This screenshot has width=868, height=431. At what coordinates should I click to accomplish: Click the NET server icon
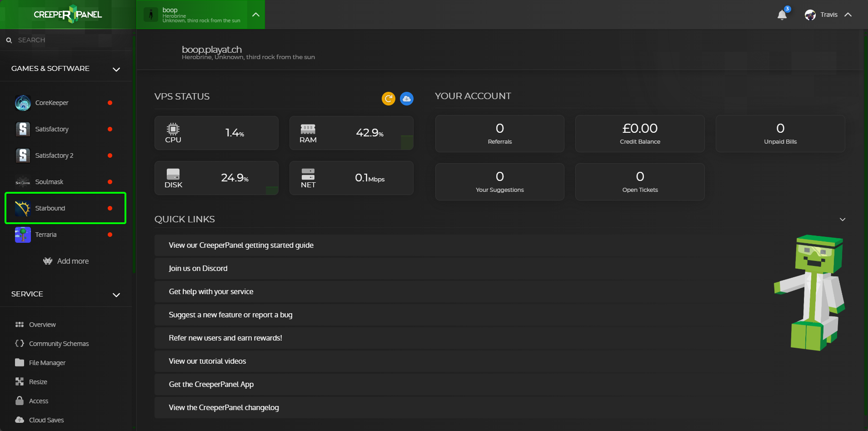pos(308,174)
